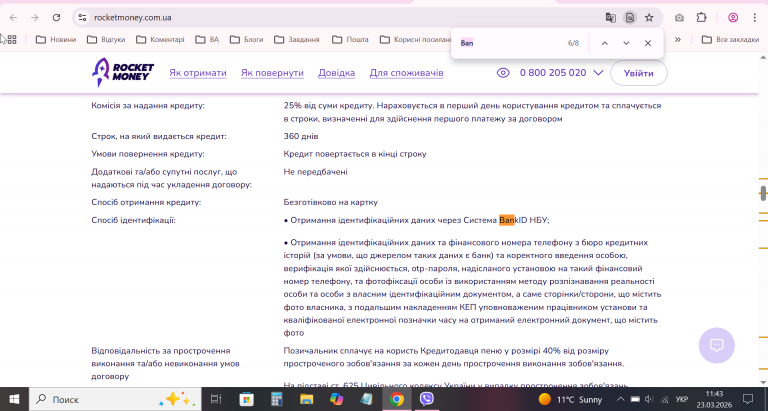Open the Chrome profile avatar

(733, 18)
